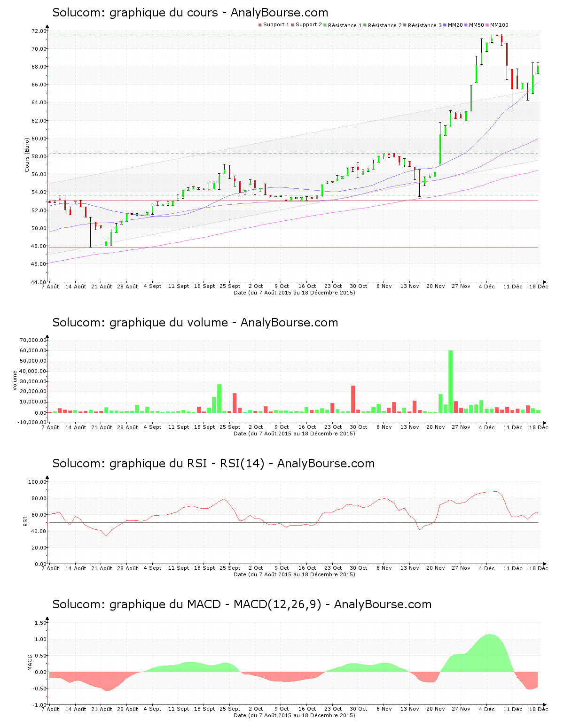Click the -10,000.00 volume axis value

point(32,422)
